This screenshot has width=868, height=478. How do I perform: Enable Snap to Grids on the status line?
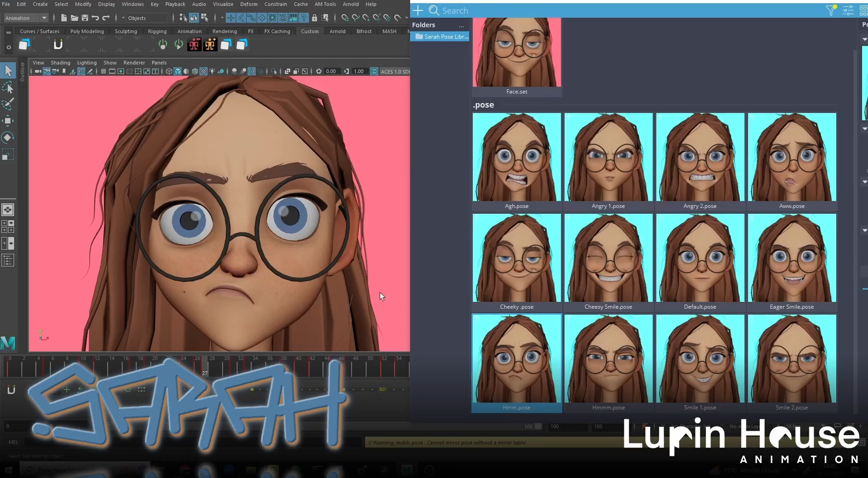click(231, 18)
